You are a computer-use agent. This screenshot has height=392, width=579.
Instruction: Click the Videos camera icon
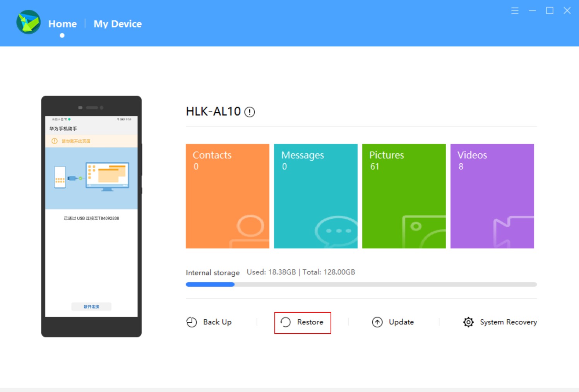[x=512, y=232]
